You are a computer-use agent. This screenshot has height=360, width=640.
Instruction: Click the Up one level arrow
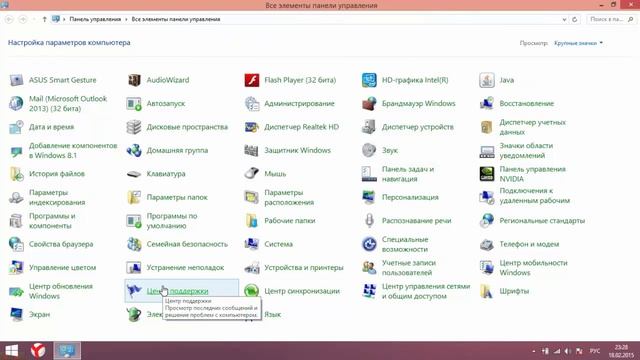tap(44, 19)
